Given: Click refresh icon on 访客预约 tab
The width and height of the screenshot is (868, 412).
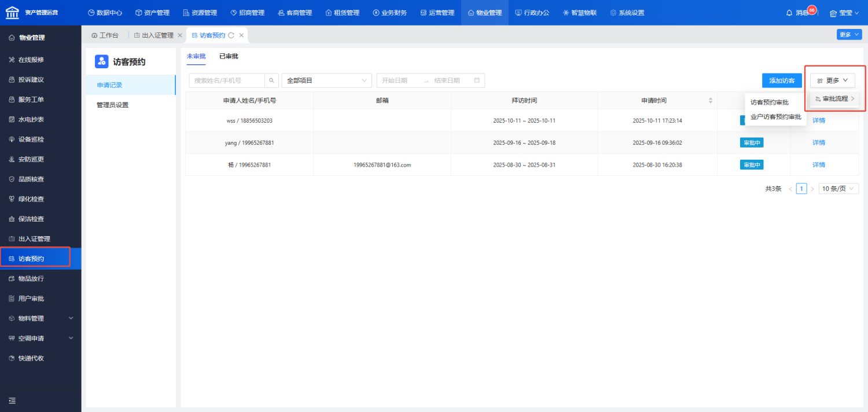Looking at the screenshot, I should coord(231,35).
